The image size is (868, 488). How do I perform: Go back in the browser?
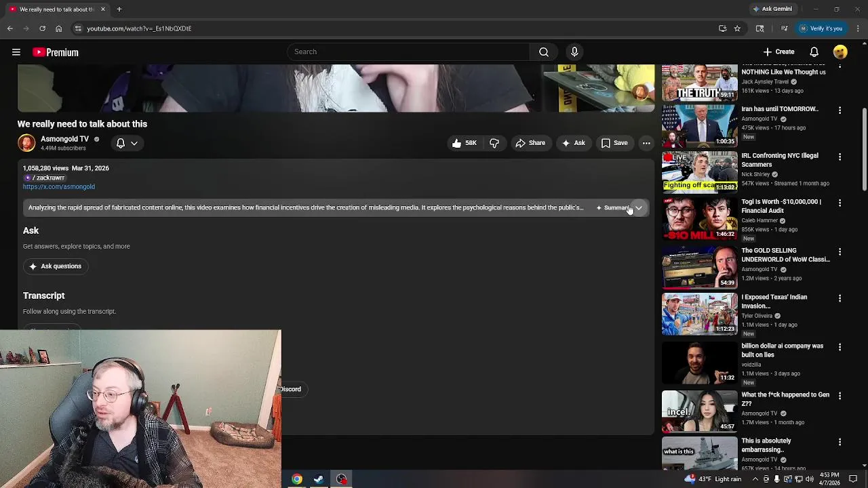pyautogui.click(x=10, y=28)
